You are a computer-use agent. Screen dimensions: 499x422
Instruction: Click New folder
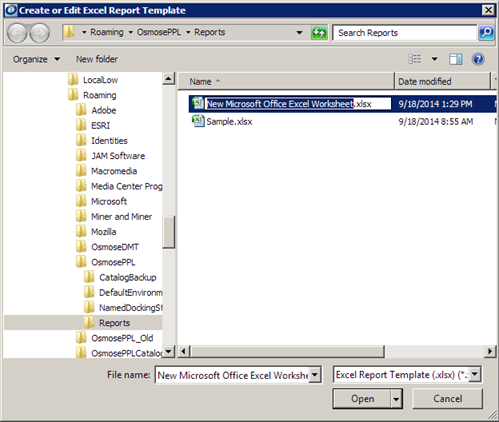(97, 59)
